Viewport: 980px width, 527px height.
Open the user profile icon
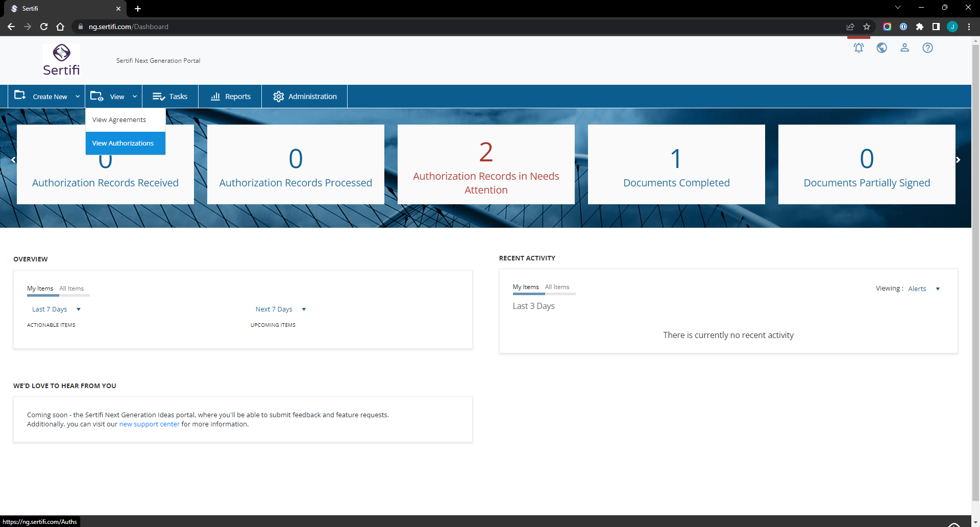904,48
